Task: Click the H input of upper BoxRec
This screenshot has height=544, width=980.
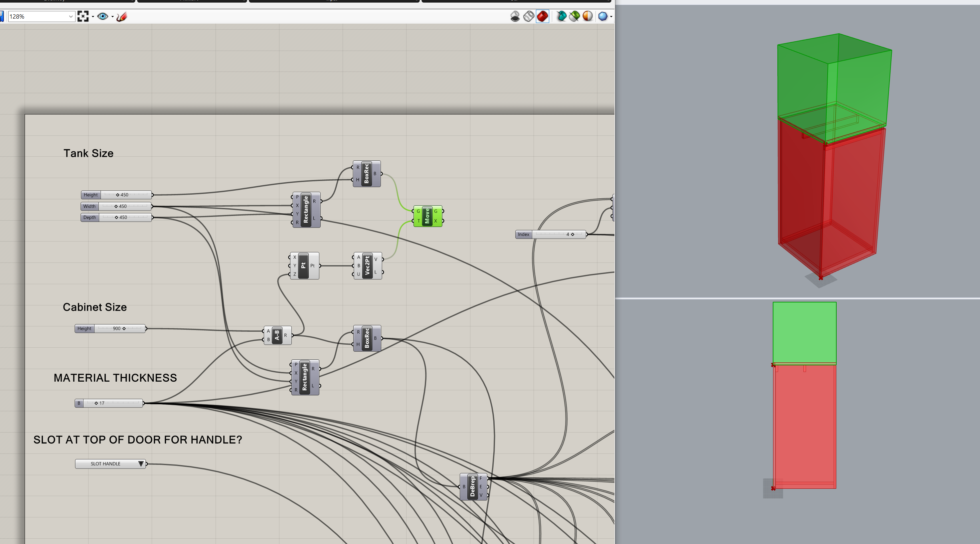Action: pos(358,180)
